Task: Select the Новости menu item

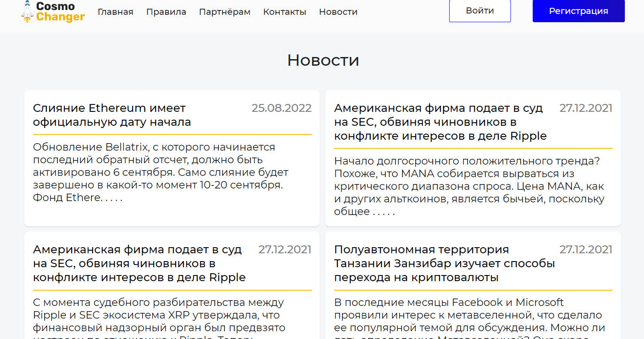Action: pos(338,12)
